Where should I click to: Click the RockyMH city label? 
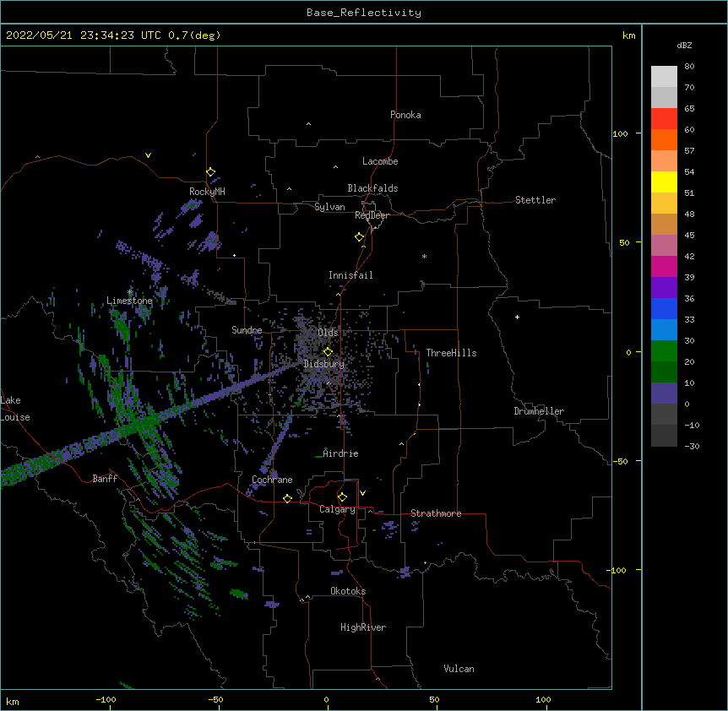[x=207, y=191]
